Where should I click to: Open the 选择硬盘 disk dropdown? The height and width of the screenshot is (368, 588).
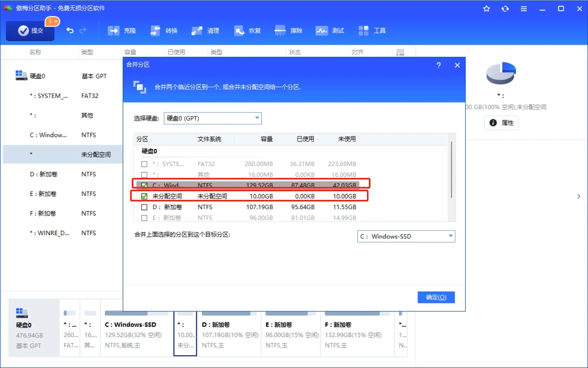(x=212, y=118)
